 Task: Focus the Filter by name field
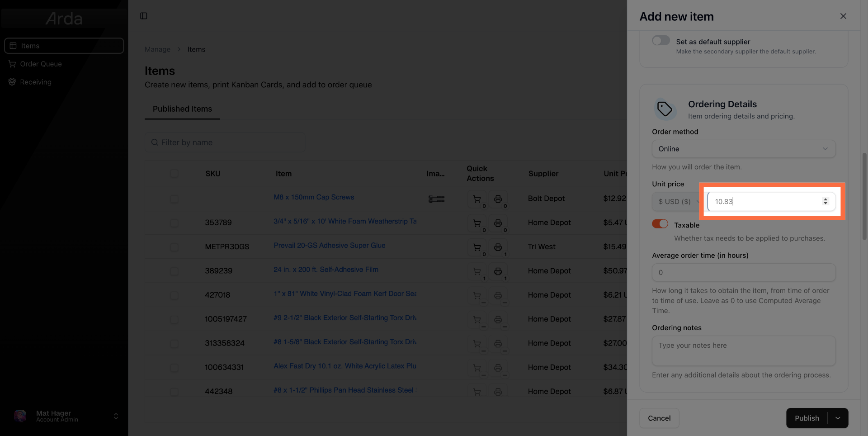(225, 142)
